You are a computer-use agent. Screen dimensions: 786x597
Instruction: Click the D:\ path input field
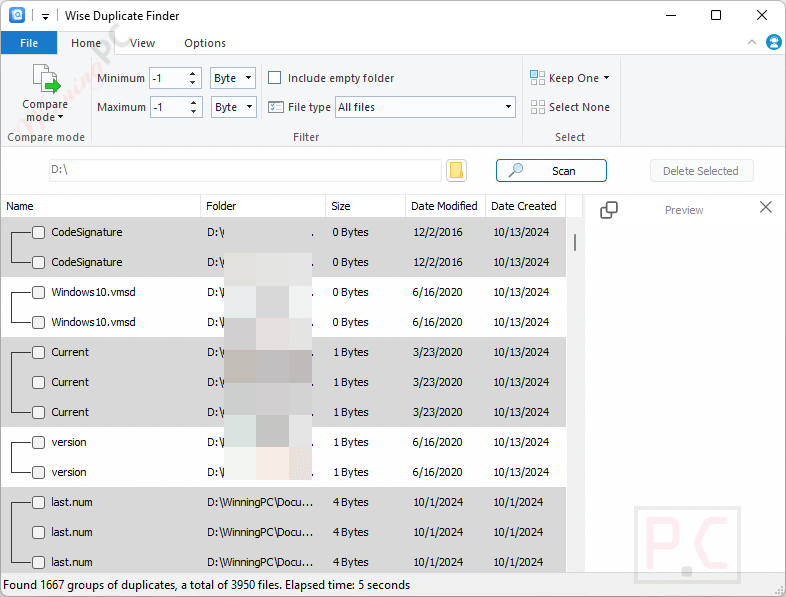(x=245, y=170)
